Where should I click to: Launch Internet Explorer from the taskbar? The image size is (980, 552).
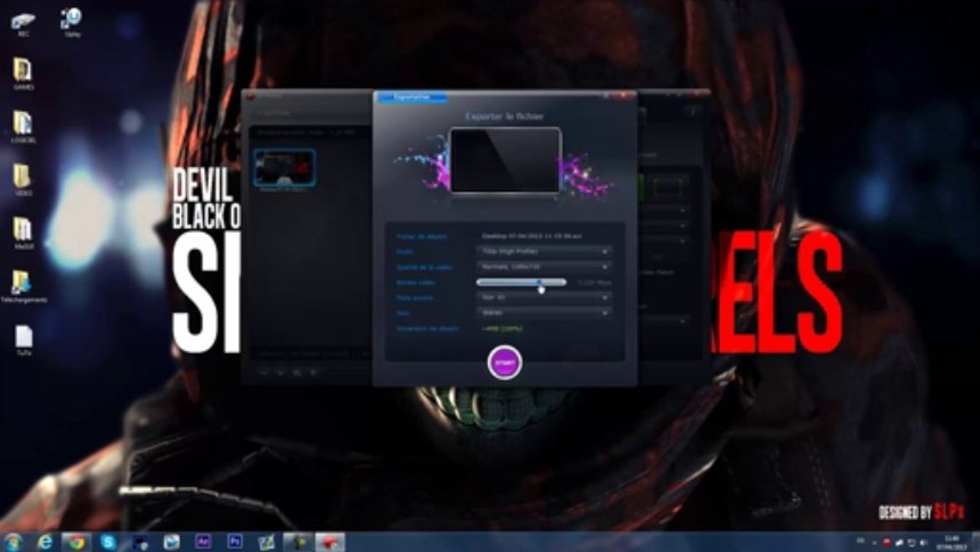pos(45,541)
